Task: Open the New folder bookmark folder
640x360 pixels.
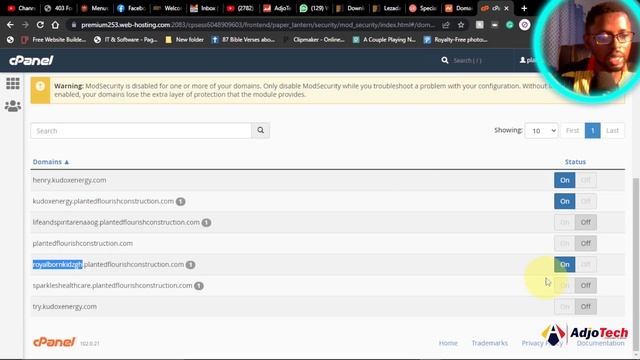Action: point(184,40)
